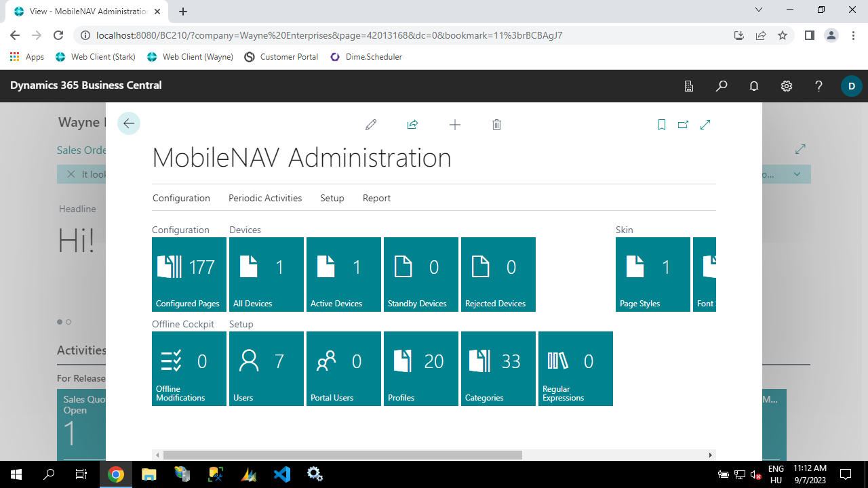Open the All Devices tile
The width and height of the screenshot is (868, 488).
coord(267,274)
